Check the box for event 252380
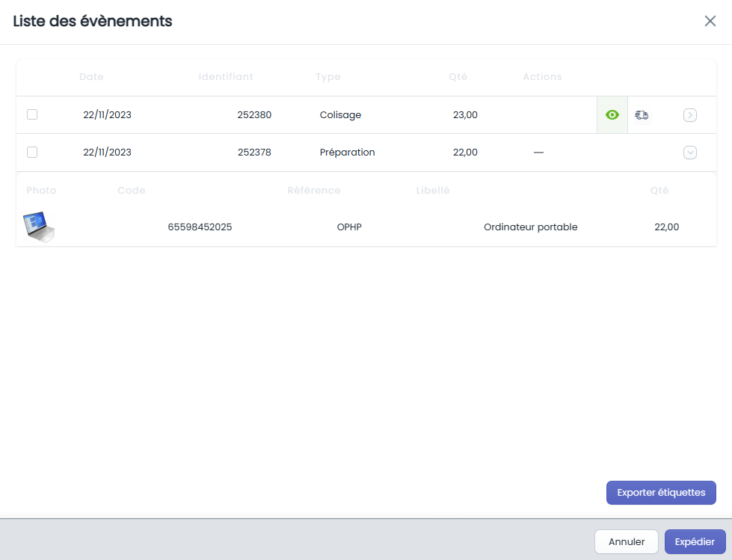The image size is (732, 560). coord(32,114)
